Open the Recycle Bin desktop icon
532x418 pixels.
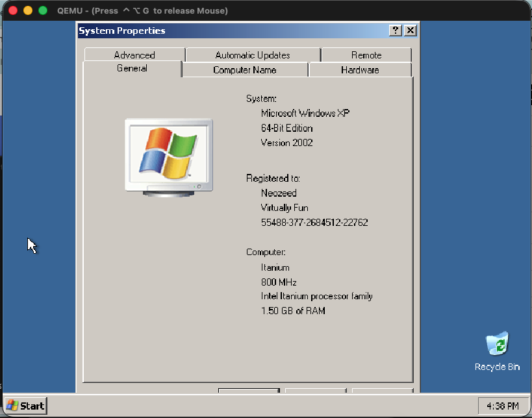coord(497,351)
